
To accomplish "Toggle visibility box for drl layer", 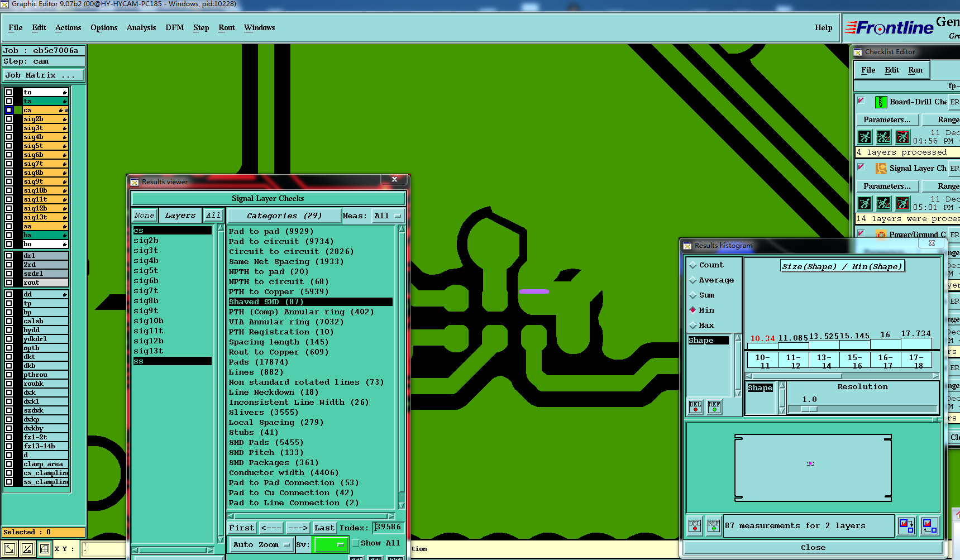I will [x=9, y=256].
